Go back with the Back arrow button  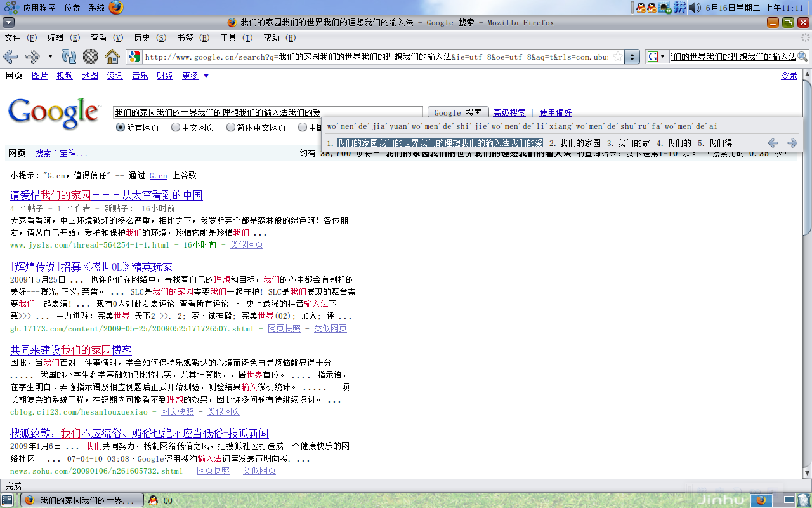tap(10, 57)
